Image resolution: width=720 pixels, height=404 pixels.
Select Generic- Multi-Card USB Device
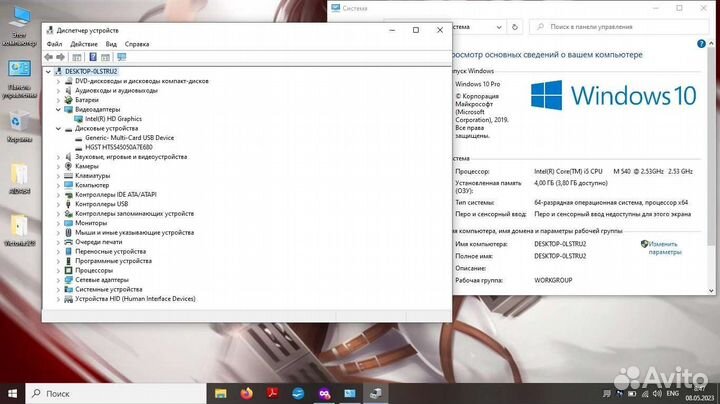[x=129, y=138]
